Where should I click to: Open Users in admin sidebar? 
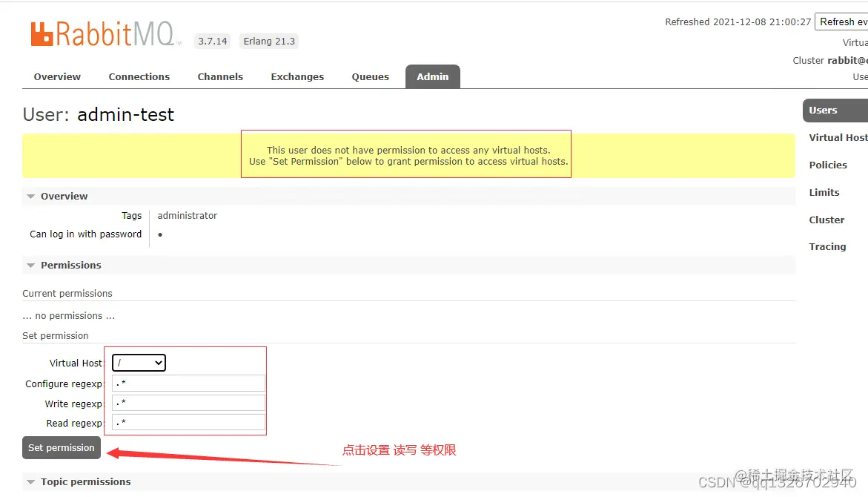coord(835,111)
